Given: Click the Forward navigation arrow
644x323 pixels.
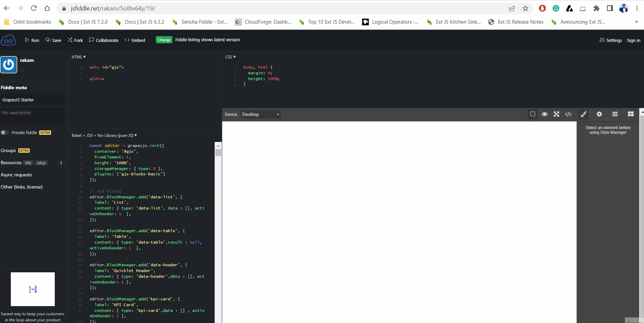Looking at the screenshot, I should [20, 8].
